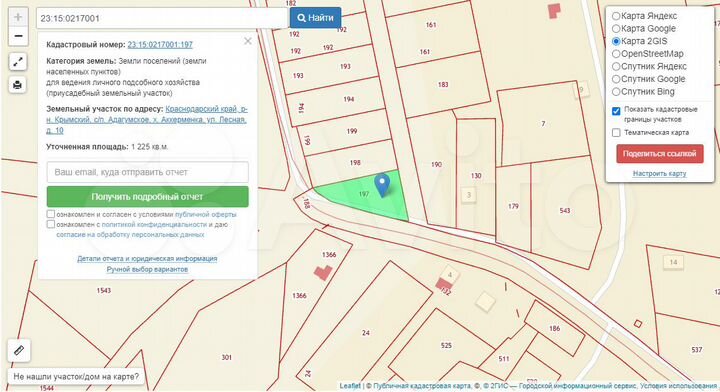The width and height of the screenshot is (720, 392).
Task: Open cadastral number 23:15:0217001:197 link
Action: point(160,45)
